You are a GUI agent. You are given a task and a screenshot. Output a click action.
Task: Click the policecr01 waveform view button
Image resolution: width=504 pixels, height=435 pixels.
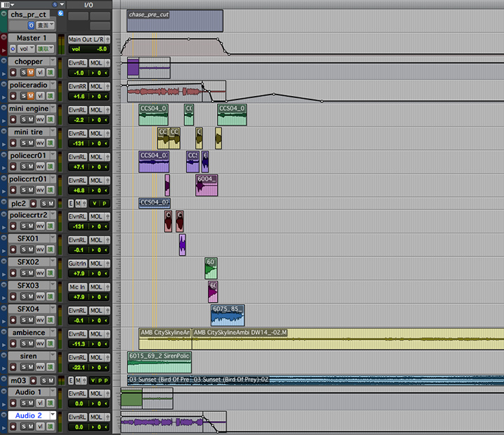tap(40, 167)
